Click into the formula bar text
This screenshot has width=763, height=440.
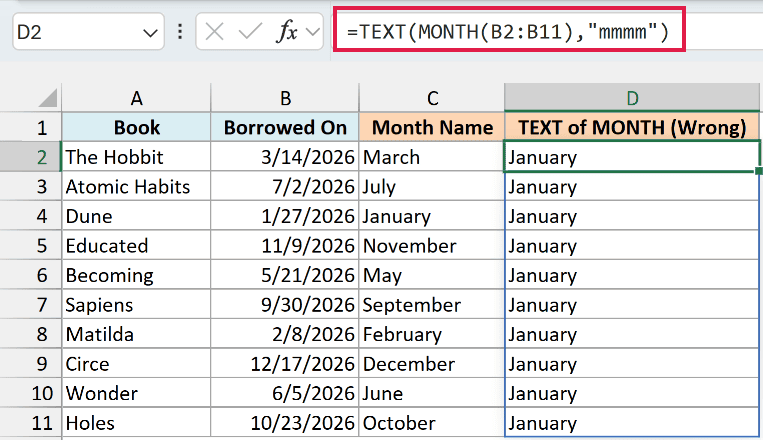[x=508, y=32]
